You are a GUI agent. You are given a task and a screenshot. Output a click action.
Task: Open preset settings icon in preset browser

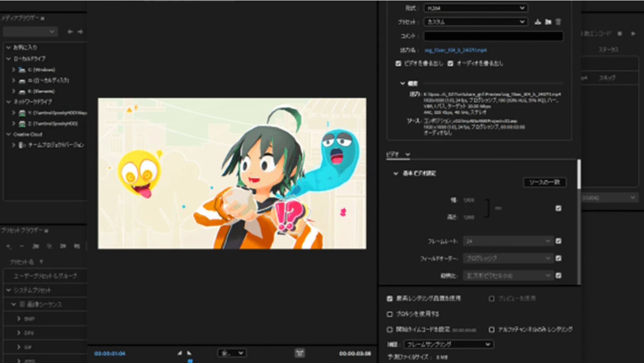[50, 246]
